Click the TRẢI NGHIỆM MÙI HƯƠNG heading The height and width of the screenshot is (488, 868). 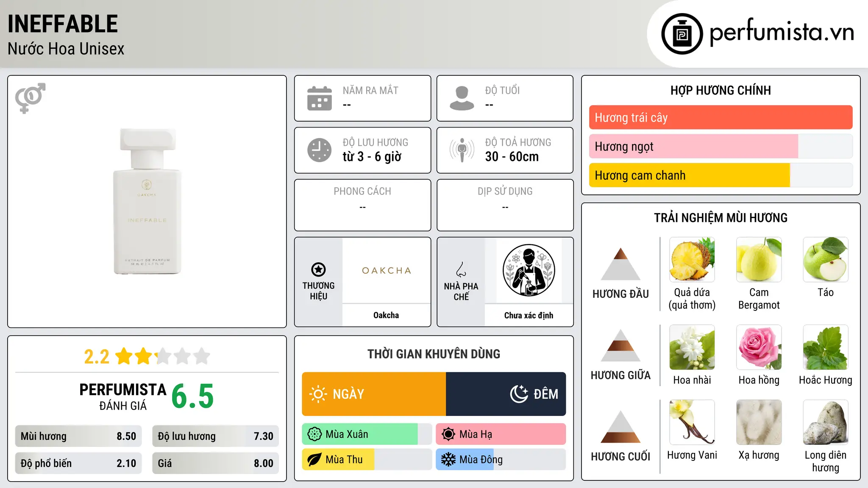[721, 218]
